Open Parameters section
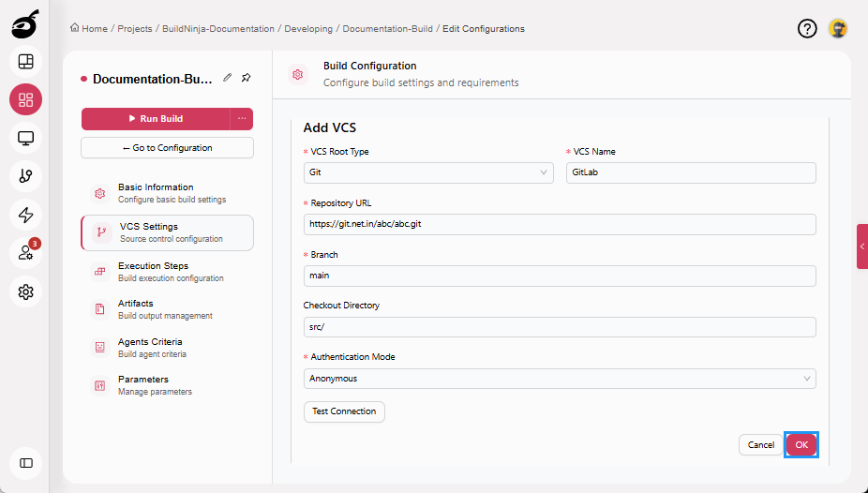 click(x=167, y=385)
